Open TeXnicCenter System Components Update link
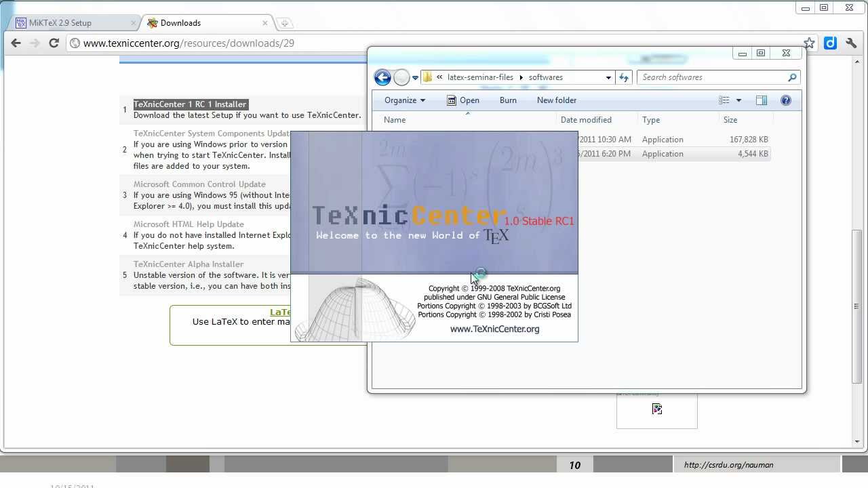868x488 pixels. [x=212, y=134]
